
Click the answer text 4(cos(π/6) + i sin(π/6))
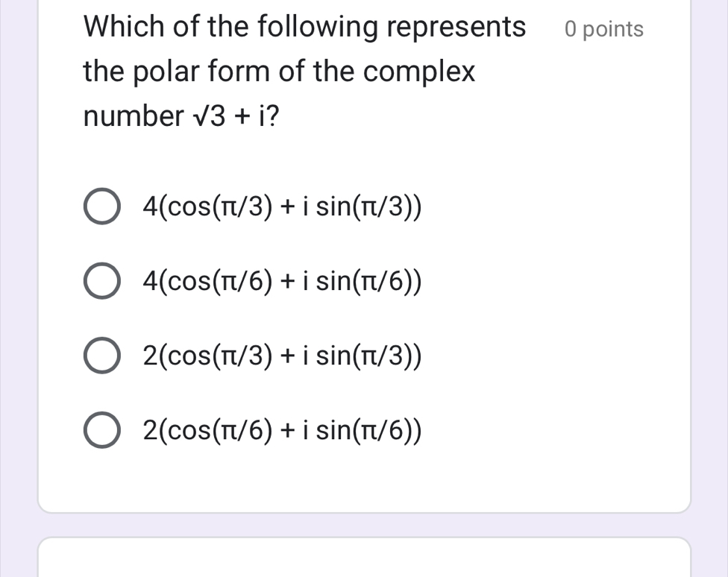tap(283, 282)
